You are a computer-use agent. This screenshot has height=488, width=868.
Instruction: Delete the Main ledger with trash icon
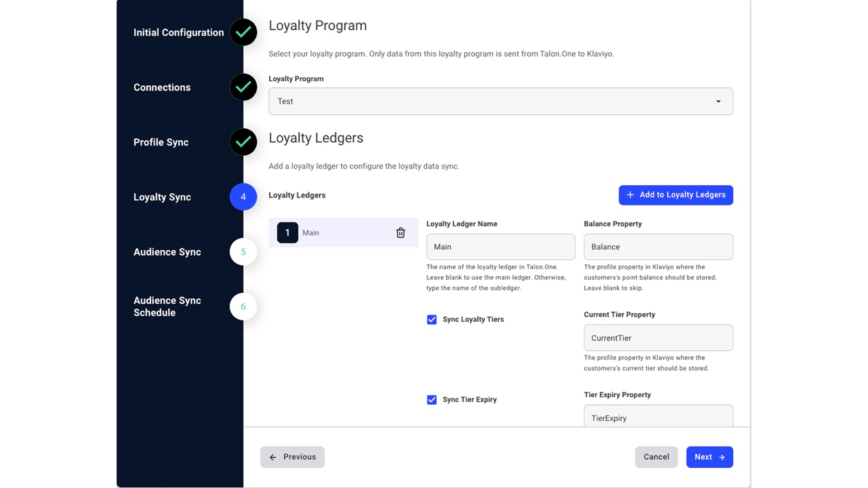(x=401, y=233)
